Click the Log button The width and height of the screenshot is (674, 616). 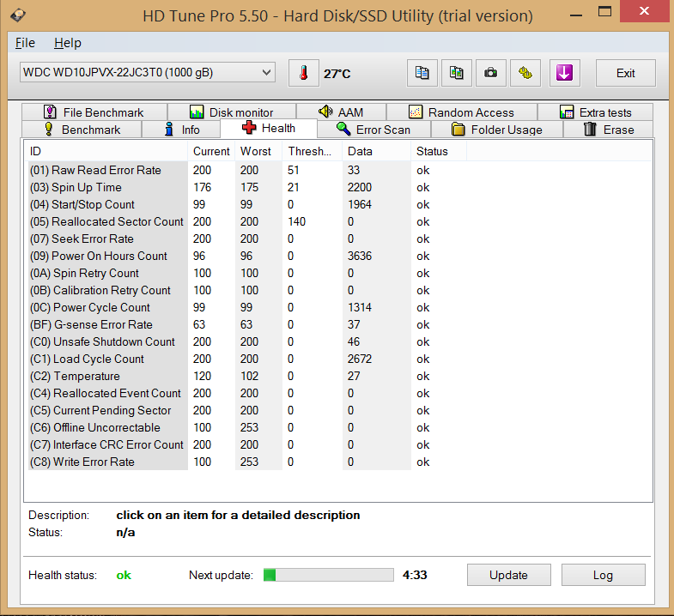[603, 575]
